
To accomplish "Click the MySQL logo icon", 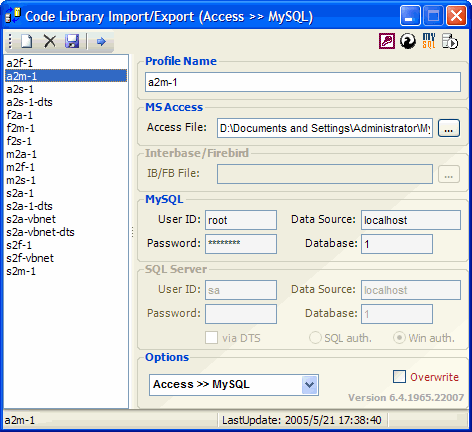I will [429, 41].
